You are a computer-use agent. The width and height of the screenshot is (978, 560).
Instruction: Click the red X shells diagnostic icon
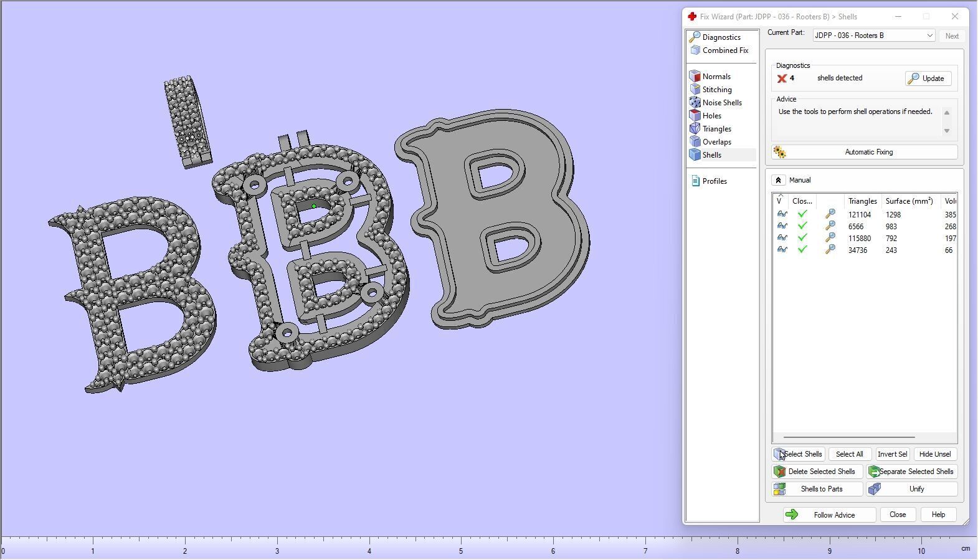click(782, 78)
